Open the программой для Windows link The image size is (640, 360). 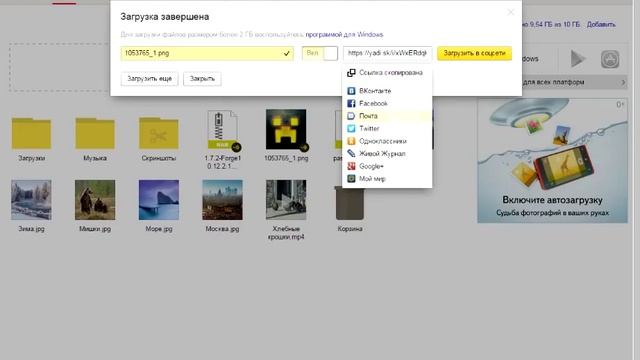(344, 35)
